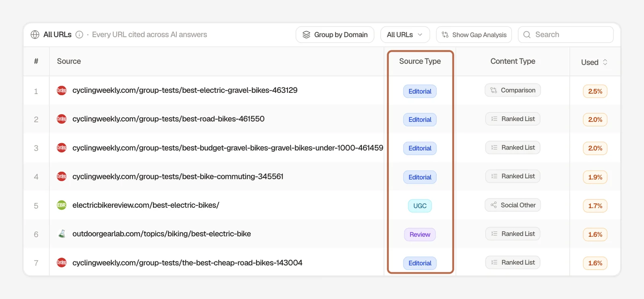Viewport: 644px width, 299px height.
Task: Focus the Search input field
Action: [x=566, y=35]
